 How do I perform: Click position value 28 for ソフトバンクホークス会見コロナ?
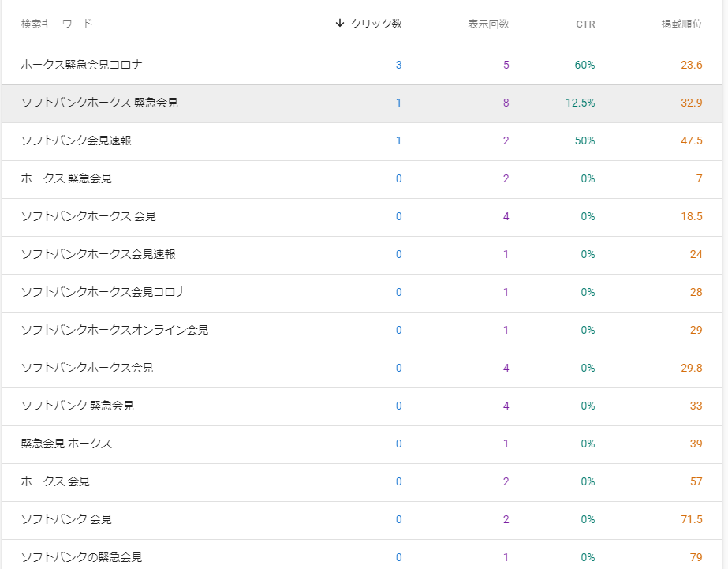(696, 292)
